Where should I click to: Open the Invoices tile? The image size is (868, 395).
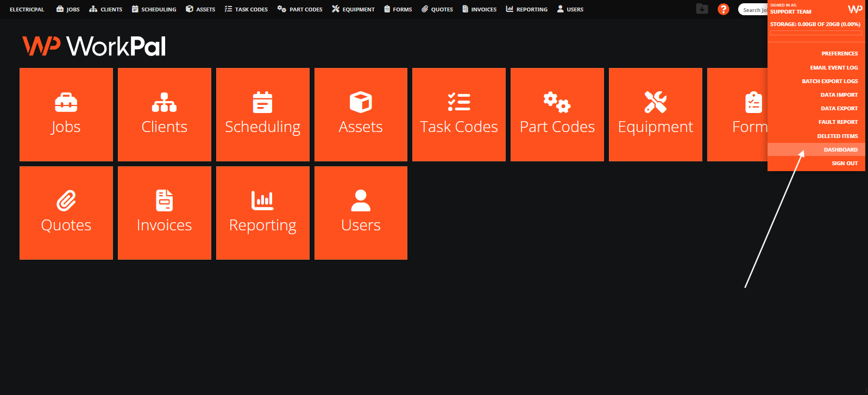165,213
